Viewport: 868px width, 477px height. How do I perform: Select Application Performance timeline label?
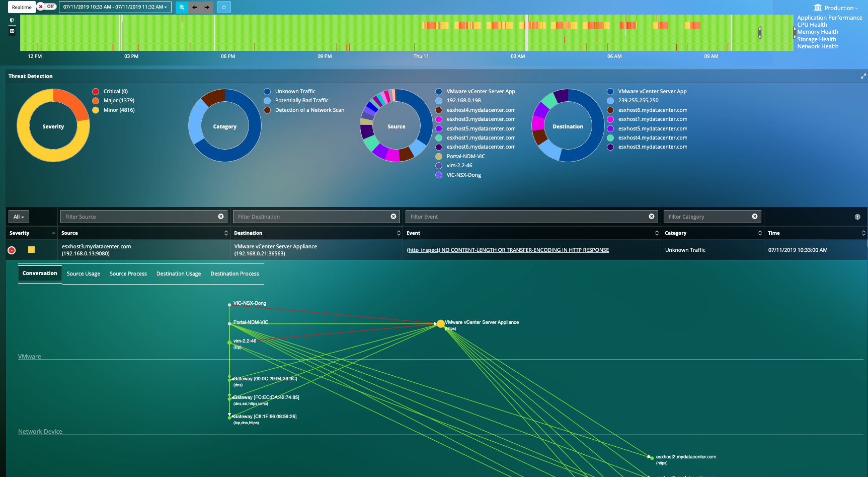(830, 18)
